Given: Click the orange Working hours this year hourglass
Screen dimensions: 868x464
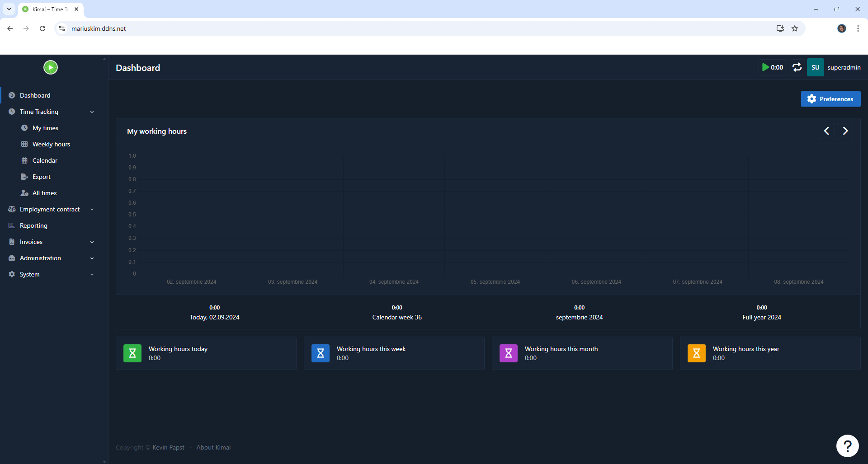Looking at the screenshot, I should click(697, 353).
